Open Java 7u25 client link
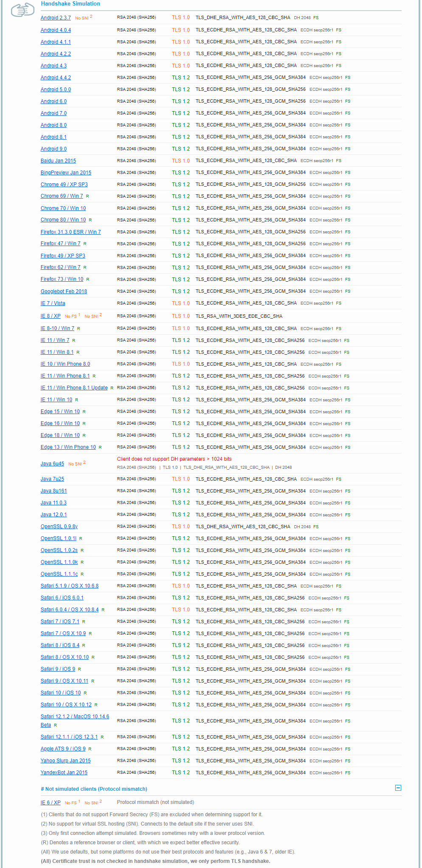 52,479
